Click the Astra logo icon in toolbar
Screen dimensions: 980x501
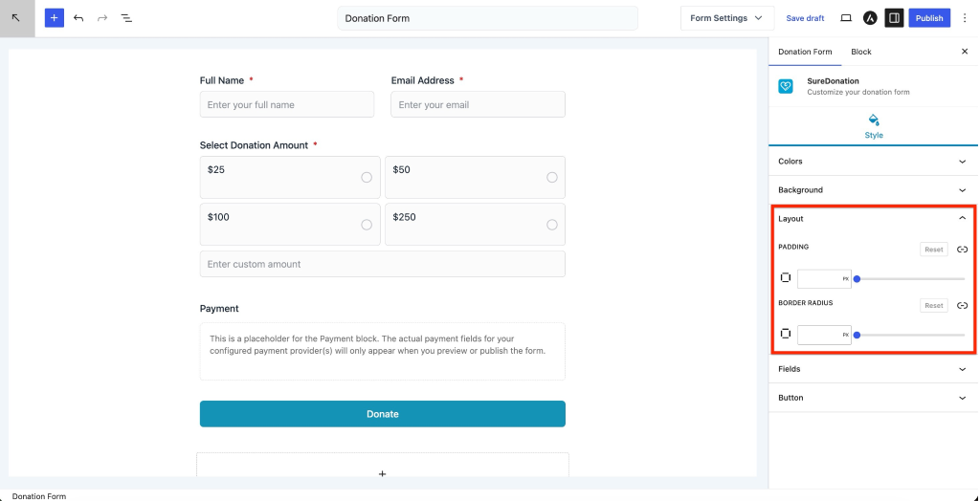pos(870,18)
